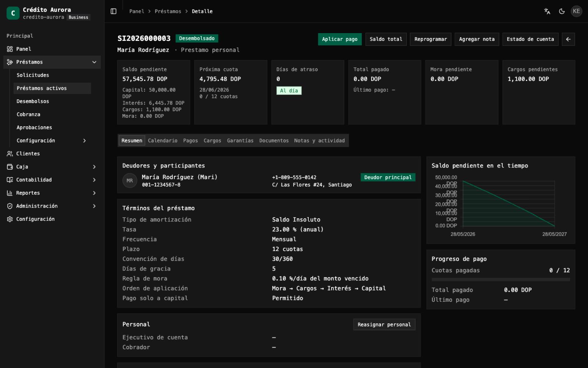Expand the Contabilidad menu chevron
The width and height of the screenshot is (588, 368).
(x=94, y=180)
